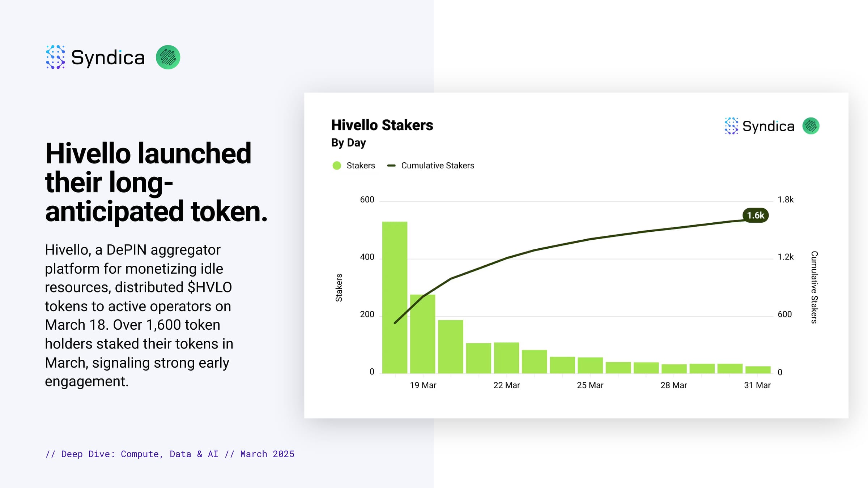Viewport: 868px width, 488px height.
Task: Click the Syndica wordmark text top-left
Action: [108, 58]
